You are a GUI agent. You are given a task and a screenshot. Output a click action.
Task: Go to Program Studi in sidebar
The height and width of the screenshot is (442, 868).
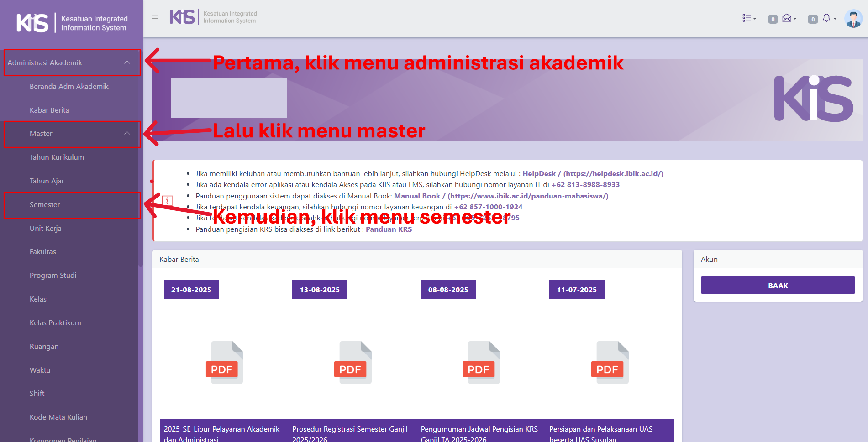[x=53, y=276]
